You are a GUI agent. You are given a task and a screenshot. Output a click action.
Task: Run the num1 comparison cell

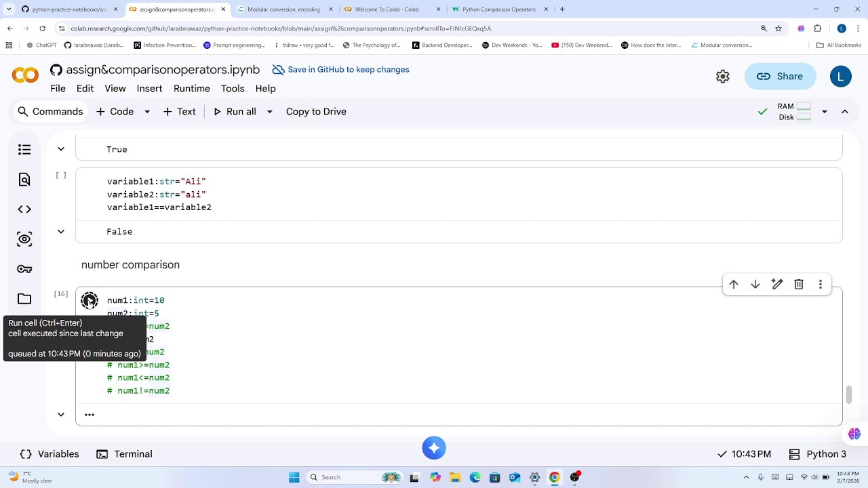pos(90,301)
